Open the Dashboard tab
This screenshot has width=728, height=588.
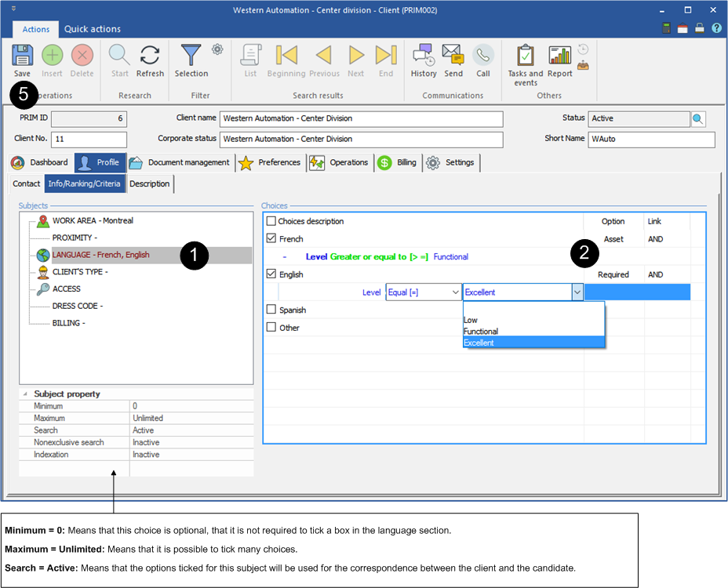39,162
